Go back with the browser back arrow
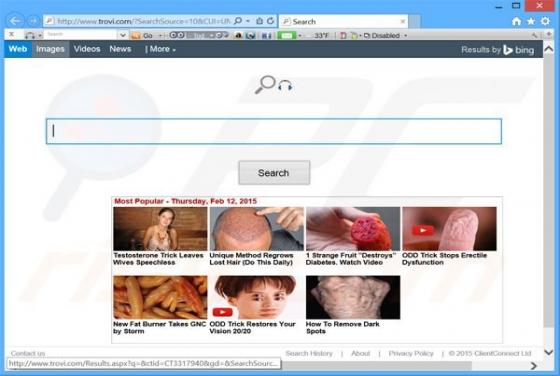This screenshot has height=376, width=560. tap(15, 21)
